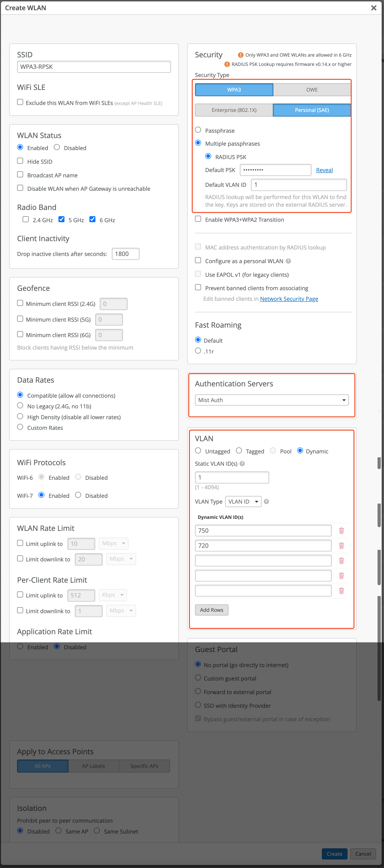Screen dimensions: 384x868
Task: Select the .11r fast roaming option
Action: pyautogui.click(x=198, y=351)
